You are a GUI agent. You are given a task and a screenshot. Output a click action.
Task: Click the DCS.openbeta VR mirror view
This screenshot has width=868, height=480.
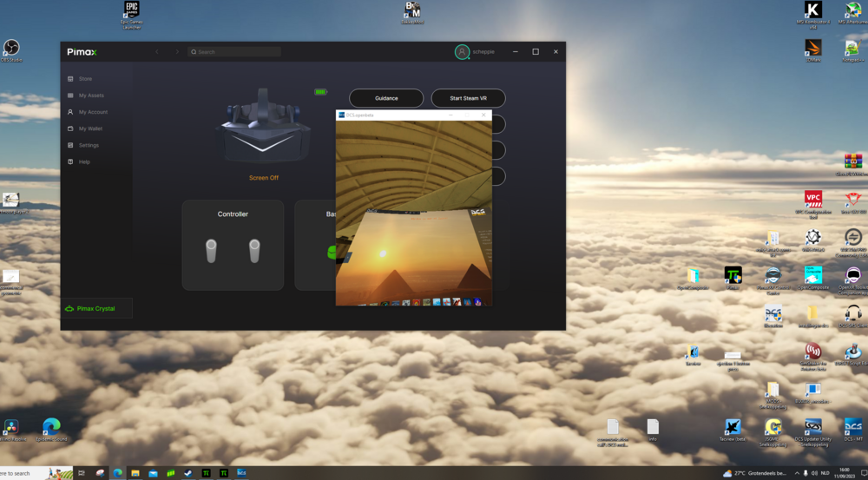tap(413, 213)
